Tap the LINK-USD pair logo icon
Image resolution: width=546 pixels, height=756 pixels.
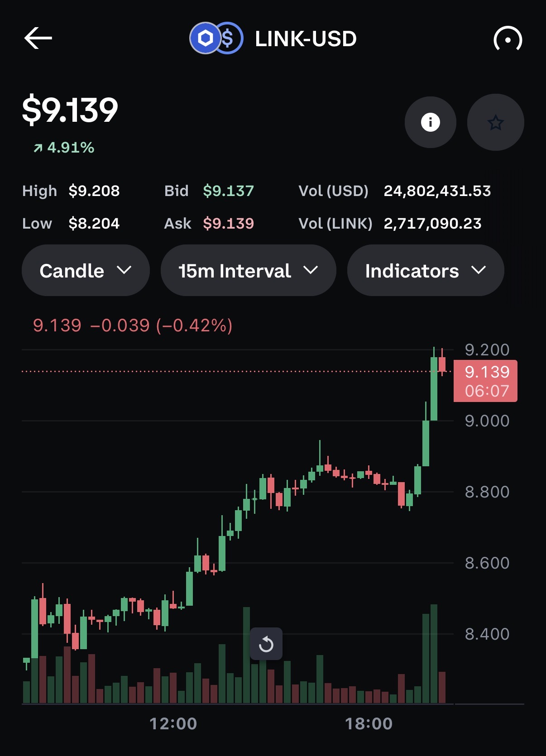tap(216, 38)
